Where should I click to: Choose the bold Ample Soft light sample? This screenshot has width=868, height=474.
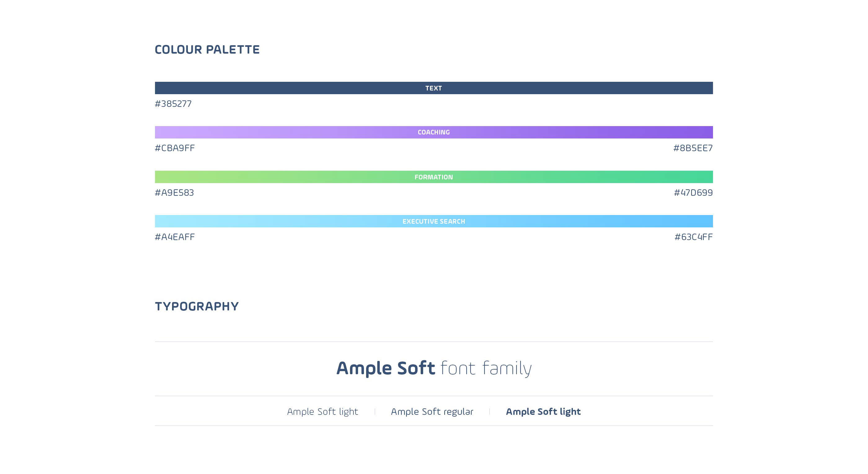coord(543,412)
